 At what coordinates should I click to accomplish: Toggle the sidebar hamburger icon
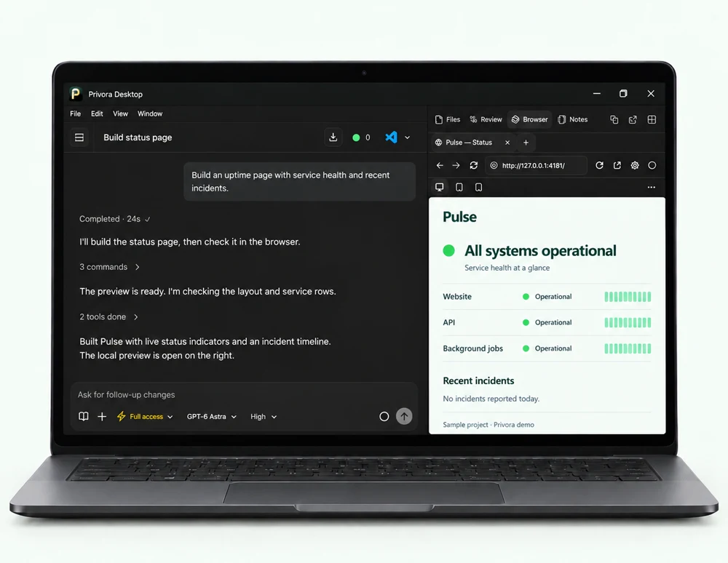click(x=79, y=137)
